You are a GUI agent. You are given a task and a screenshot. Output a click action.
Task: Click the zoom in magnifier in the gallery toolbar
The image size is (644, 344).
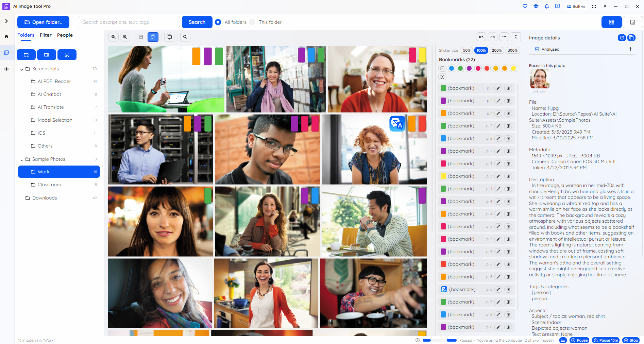(x=125, y=37)
